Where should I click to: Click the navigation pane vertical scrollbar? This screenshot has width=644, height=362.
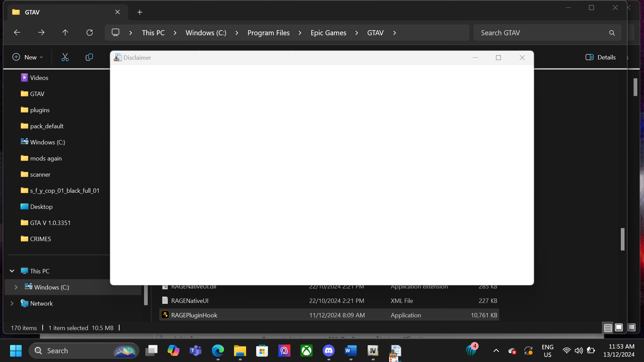(x=146, y=295)
